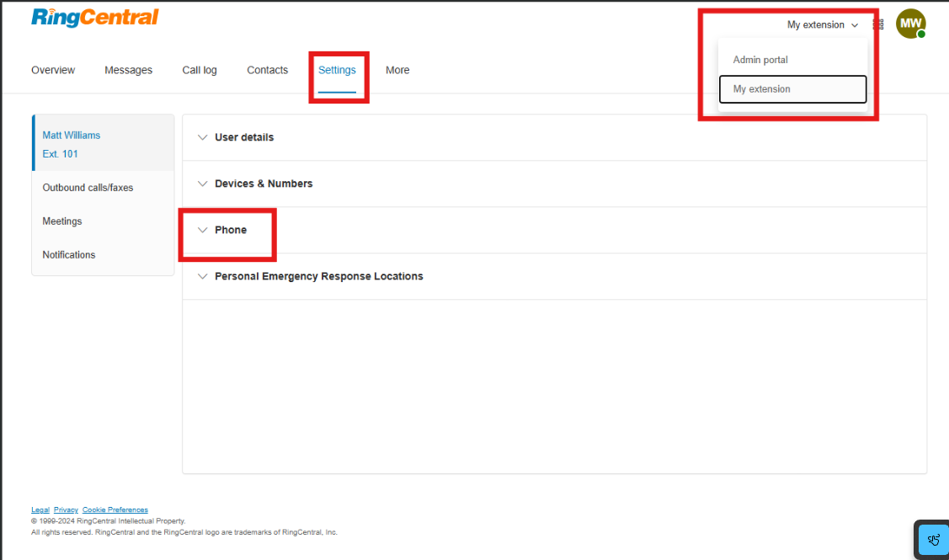
Task: Open the Cookie Preferences link
Action: pyautogui.click(x=115, y=509)
